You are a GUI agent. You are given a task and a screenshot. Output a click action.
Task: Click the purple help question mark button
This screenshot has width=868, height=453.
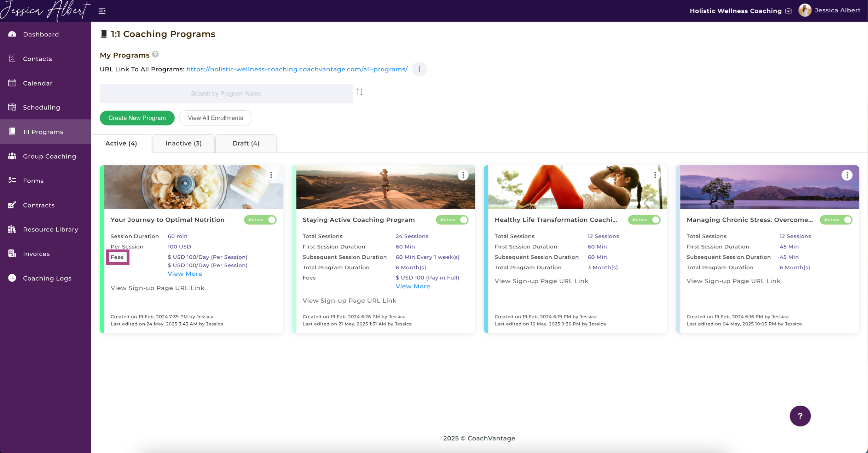tap(800, 416)
